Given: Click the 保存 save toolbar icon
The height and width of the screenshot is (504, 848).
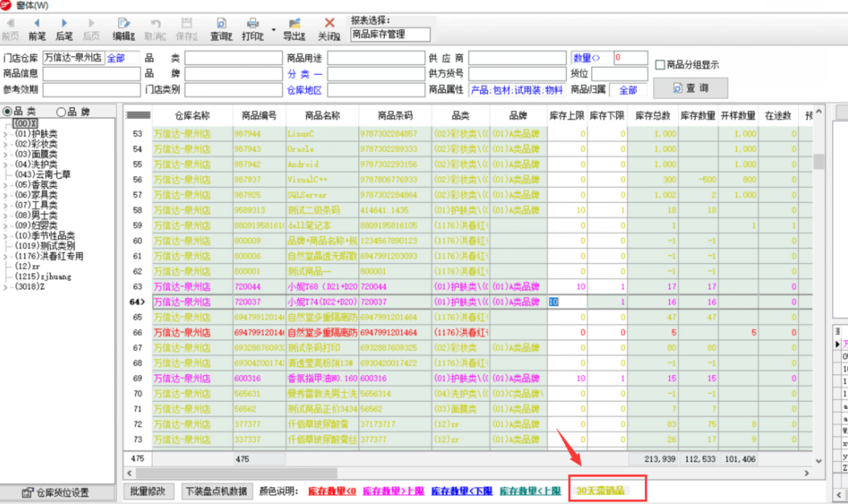Looking at the screenshot, I should [187, 29].
